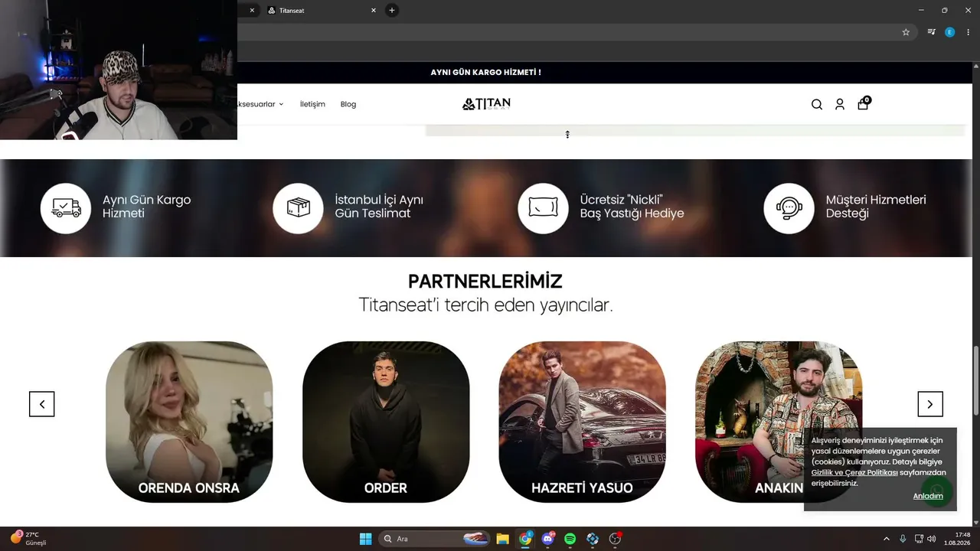Click the Titan Seat logo
Image resolution: width=980 pixels, height=551 pixels.
[486, 104]
